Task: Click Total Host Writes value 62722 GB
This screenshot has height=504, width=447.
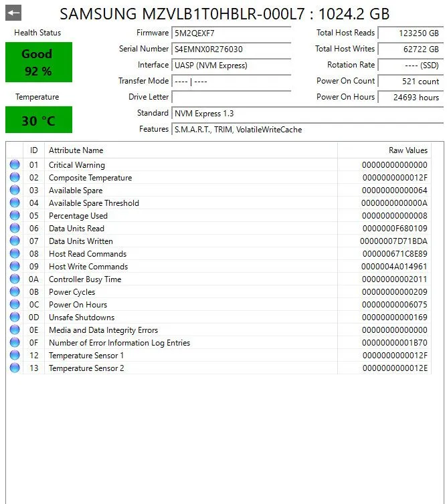Action: tap(410, 49)
